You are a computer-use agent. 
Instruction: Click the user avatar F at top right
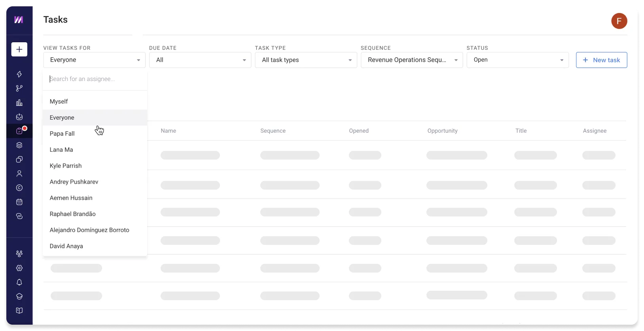[619, 21]
